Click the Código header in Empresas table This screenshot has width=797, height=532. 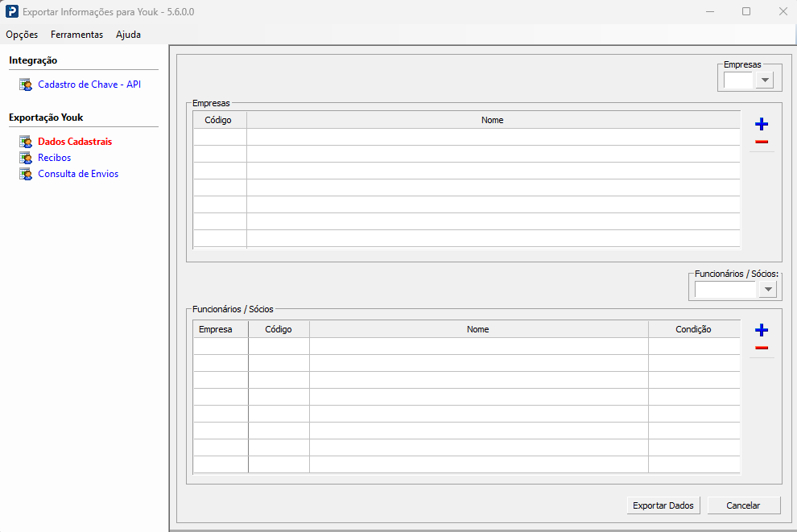point(220,120)
